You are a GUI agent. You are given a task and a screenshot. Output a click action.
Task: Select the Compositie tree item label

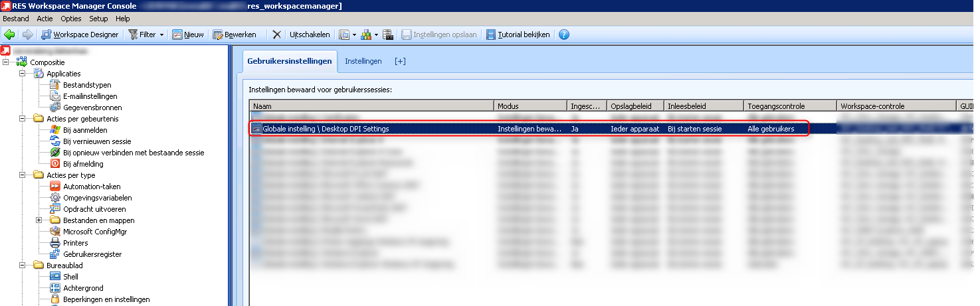[x=47, y=62]
